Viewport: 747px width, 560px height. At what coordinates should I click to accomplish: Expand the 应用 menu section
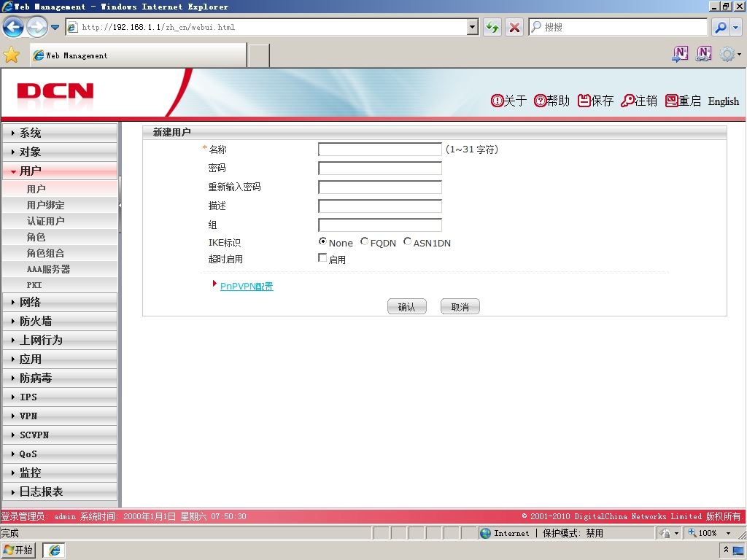[60, 359]
